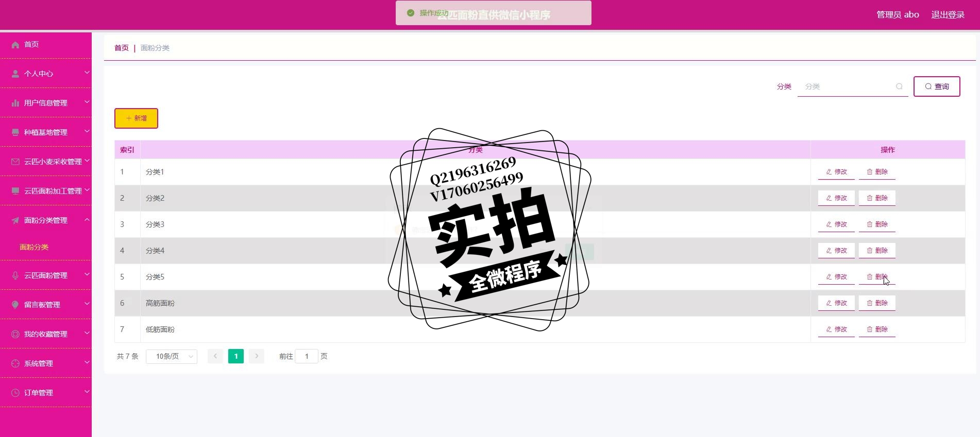Open the 用户信息管理 menu
Viewport: 980px width, 437px height.
click(46, 103)
